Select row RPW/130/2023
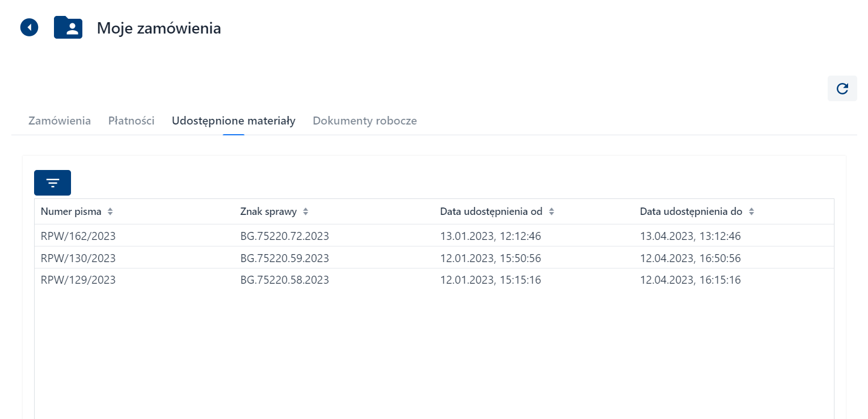The width and height of the screenshot is (868, 419). coord(78,258)
